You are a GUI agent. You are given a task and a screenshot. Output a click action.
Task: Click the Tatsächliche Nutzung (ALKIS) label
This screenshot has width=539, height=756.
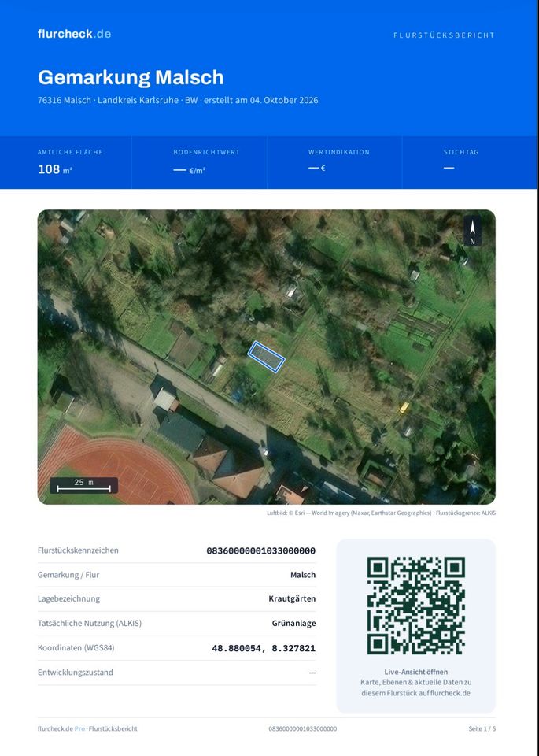90,623
